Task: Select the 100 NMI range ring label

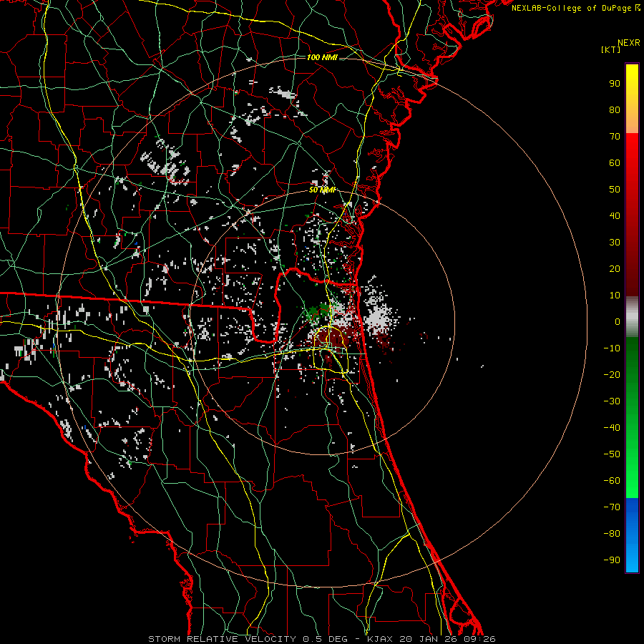Action: point(322,57)
